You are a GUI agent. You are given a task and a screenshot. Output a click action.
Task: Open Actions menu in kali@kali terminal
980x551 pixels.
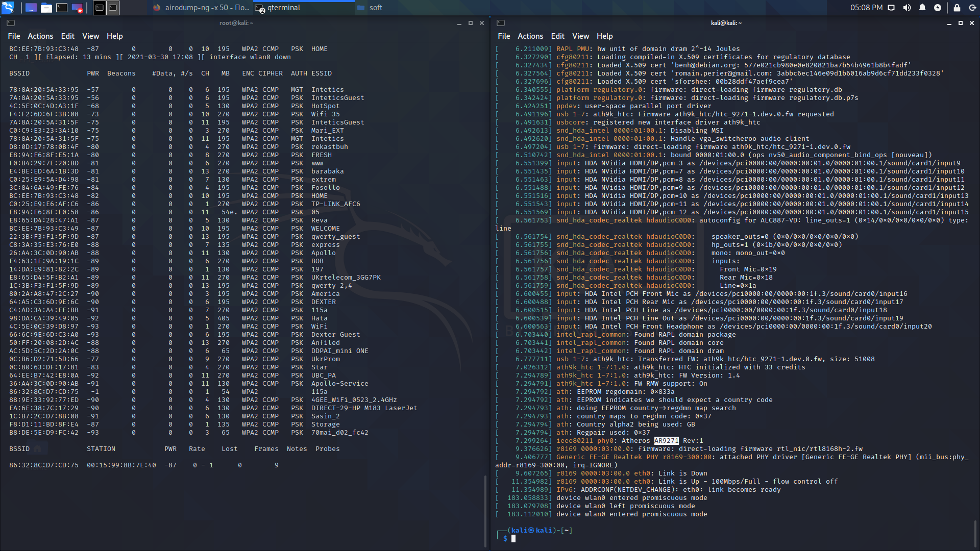pyautogui.click(x=530, y=36)
